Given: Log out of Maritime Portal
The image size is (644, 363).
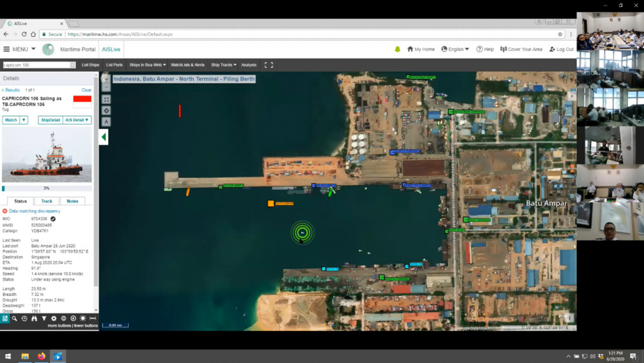Looking at the screenshot, I should point(562,50).
